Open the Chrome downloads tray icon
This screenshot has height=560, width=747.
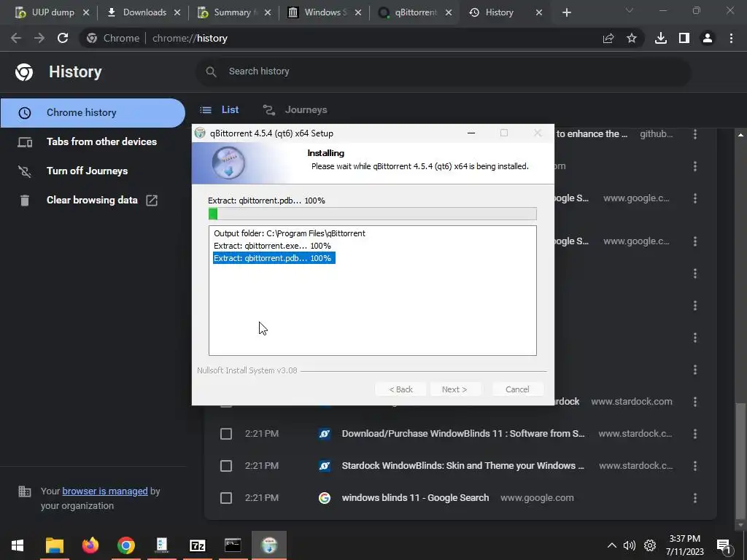point(661,38)
